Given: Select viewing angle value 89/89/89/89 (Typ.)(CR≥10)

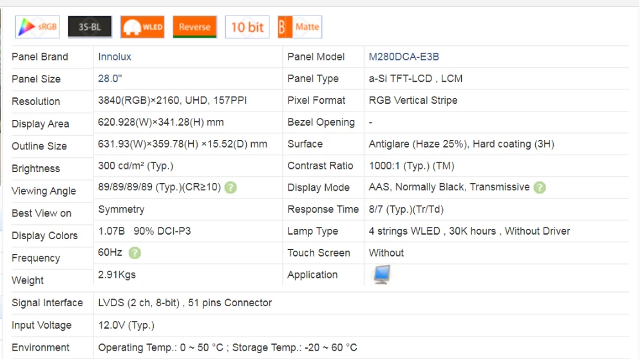Looking at the screenshot, I should 159,187.
